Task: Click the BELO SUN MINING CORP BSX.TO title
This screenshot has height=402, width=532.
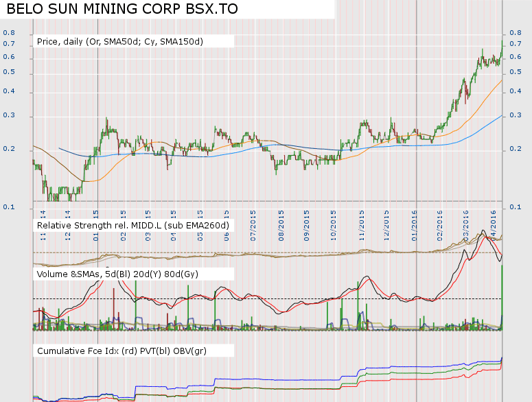Action: [x=122, y=9]
